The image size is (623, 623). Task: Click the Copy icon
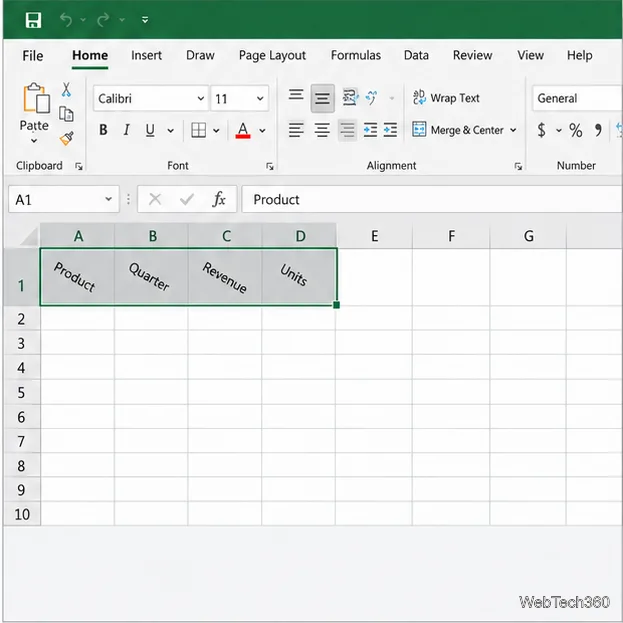66,114
